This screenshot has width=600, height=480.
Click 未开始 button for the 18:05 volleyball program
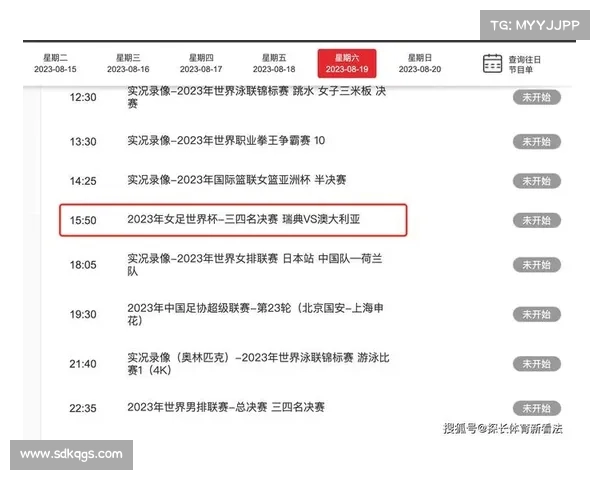537,265
